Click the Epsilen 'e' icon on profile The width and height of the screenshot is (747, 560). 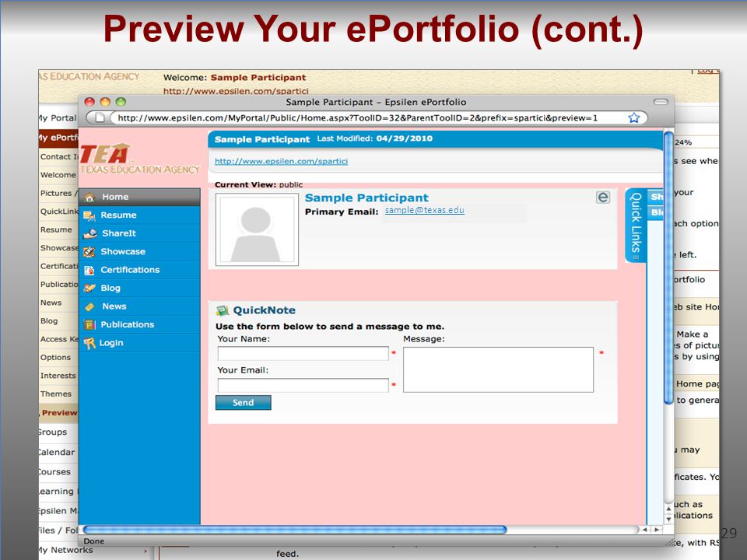(x=603, y=197)
